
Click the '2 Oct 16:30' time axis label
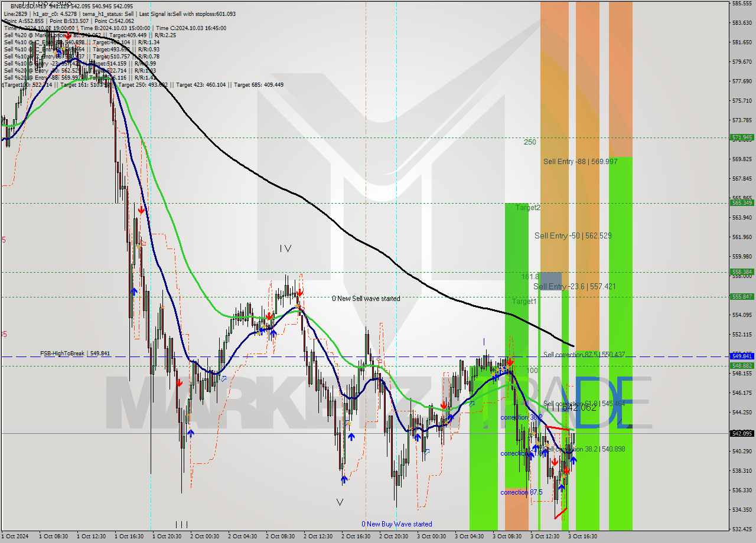(x=355, y=537)
